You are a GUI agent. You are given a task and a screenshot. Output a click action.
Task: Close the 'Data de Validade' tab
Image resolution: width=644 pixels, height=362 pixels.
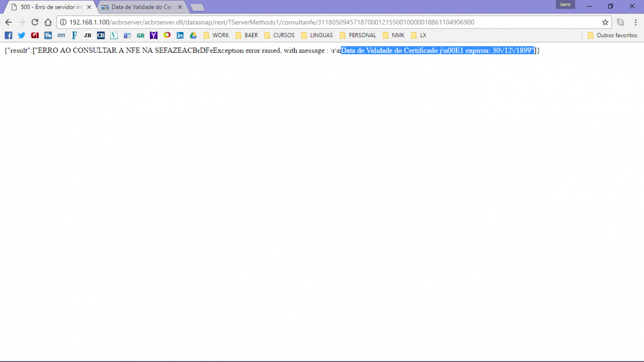click(180, 7)
